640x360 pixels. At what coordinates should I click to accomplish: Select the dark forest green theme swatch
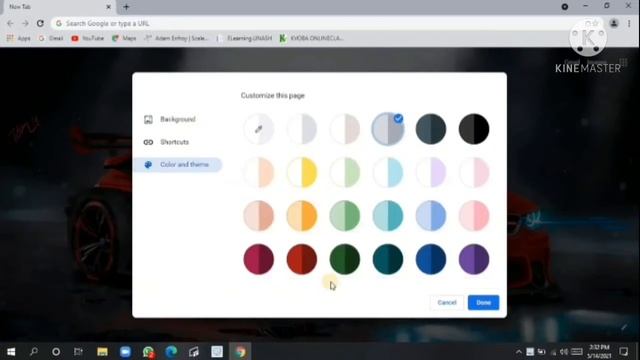coord(345,259)
